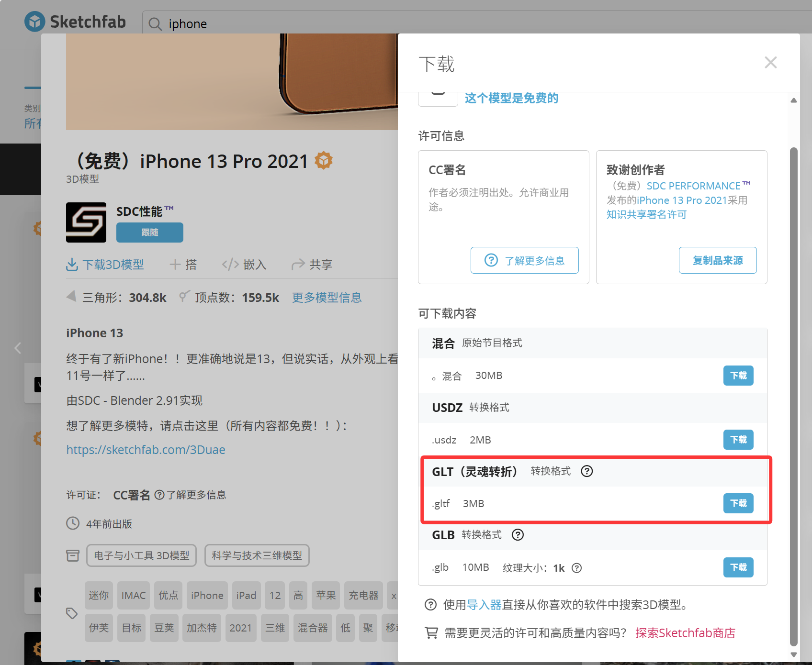The width and height of the screenshot is (812, 665).
Task: Click the texture size help icon near 1k
Action: [576, 568]
